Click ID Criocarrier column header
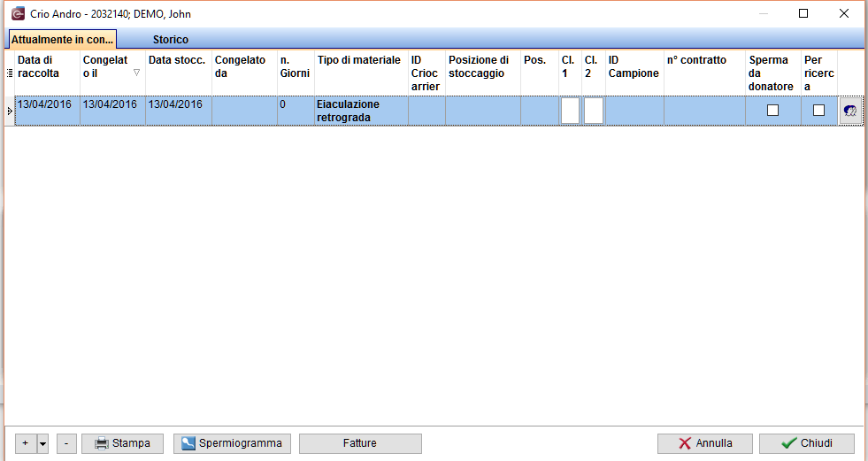 [x=426, y=73]
